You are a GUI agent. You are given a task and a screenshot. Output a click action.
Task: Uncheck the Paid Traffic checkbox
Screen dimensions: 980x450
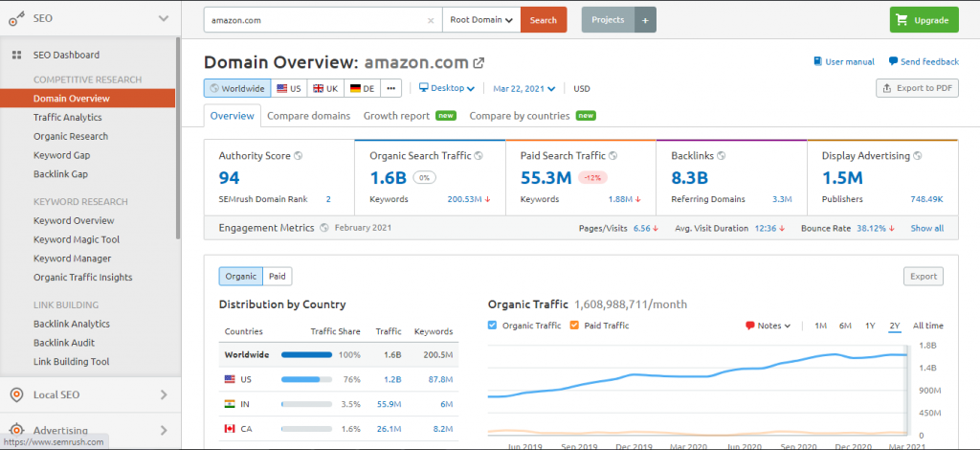pos(574,325)
